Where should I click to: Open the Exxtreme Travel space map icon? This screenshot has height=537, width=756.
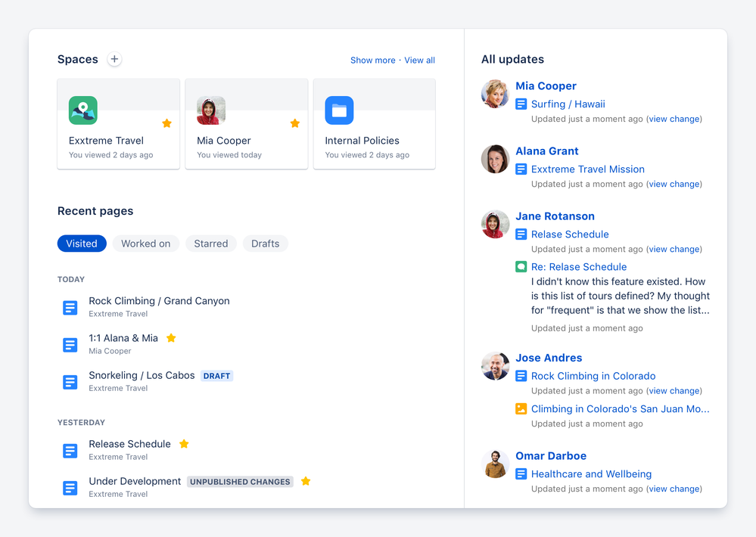[83, 110]
